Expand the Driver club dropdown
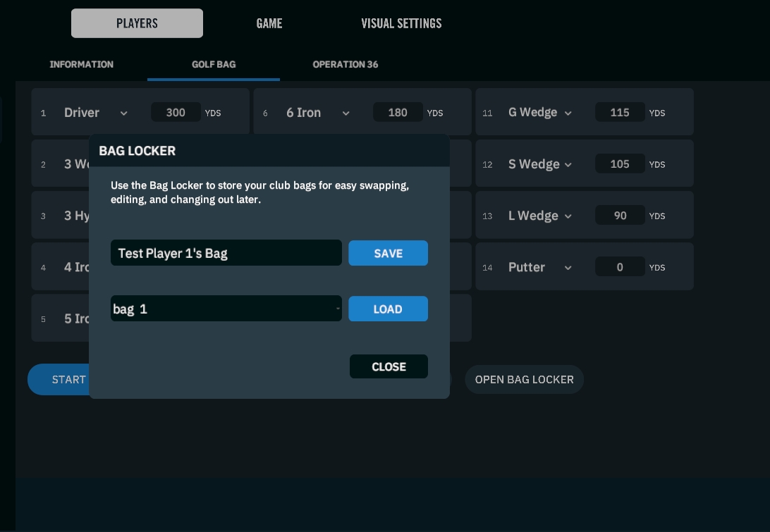Image resolution: width=770 pixels, height=532 pixels. [x=123, y=113]
